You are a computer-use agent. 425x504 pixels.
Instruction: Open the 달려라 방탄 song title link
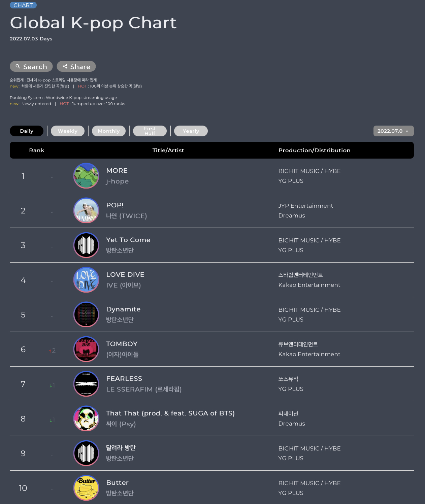click(x=121, y=448)
